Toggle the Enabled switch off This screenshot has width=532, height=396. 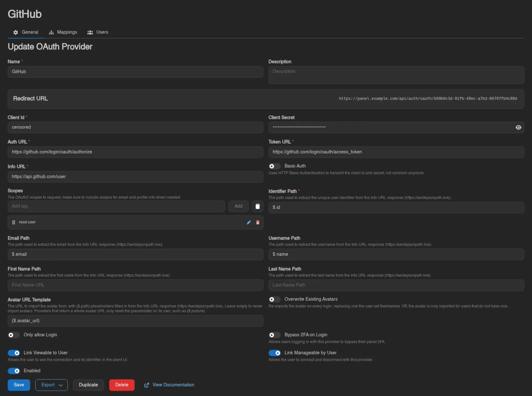coord(14,371)
